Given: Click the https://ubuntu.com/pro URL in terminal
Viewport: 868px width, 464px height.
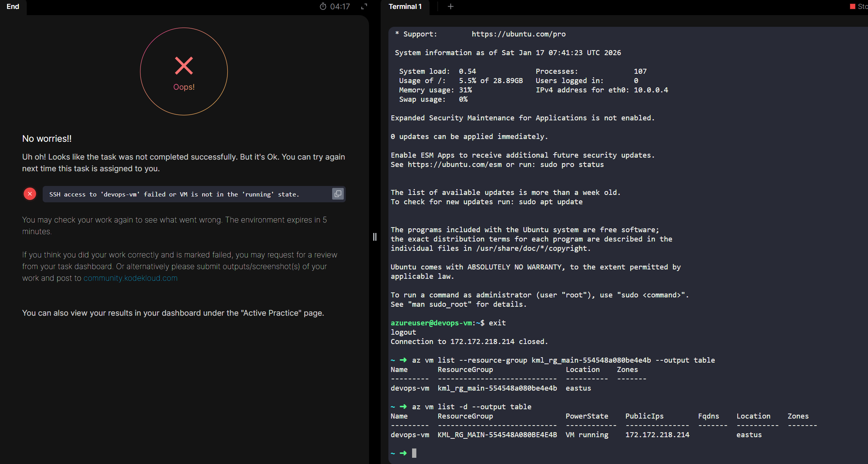Looking at the screenshot, I should coord(518,34).
